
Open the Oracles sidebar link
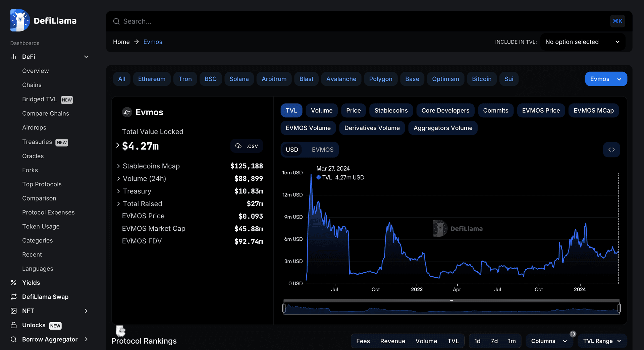[x=33, y=156]
